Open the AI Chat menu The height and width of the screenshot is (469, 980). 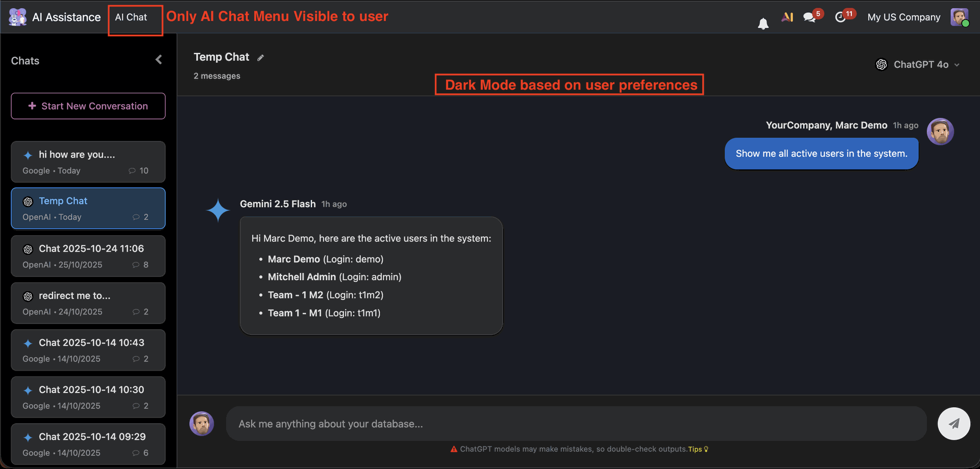pos(131,17)
